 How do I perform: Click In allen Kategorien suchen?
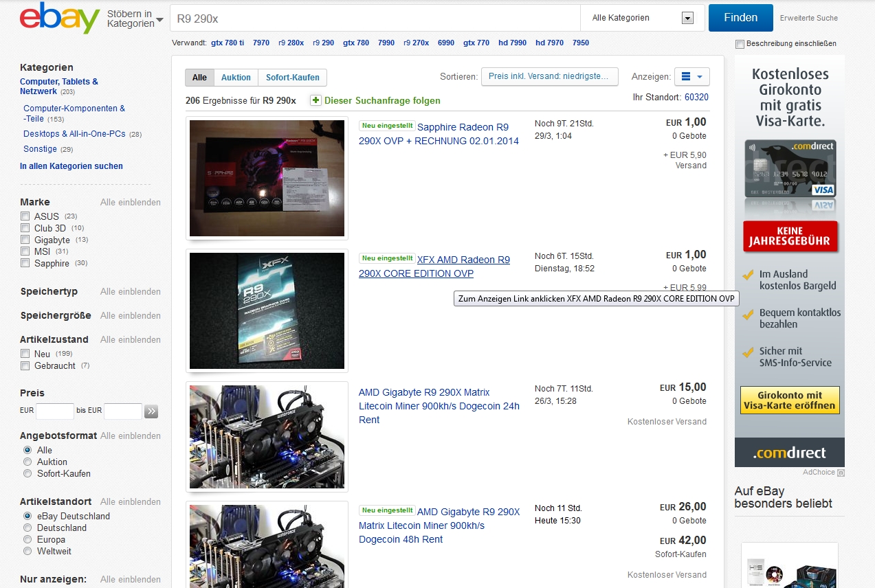[71, 166]
